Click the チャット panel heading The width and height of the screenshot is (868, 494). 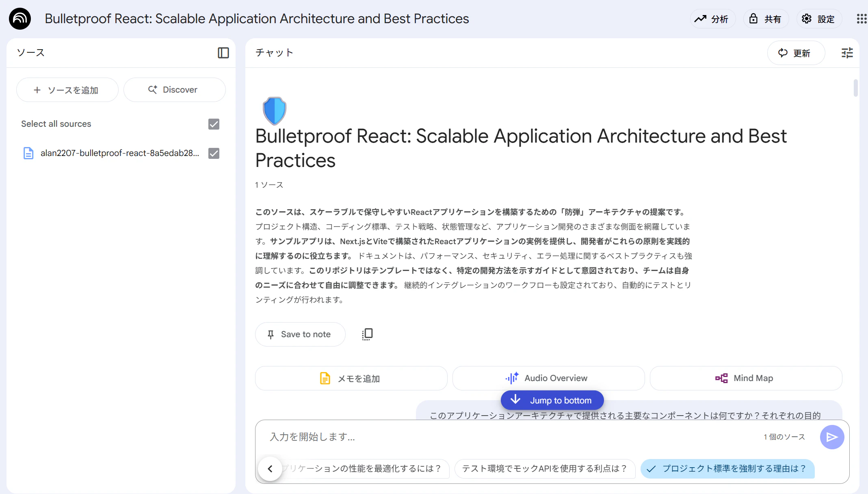click(x=274, y=53)
